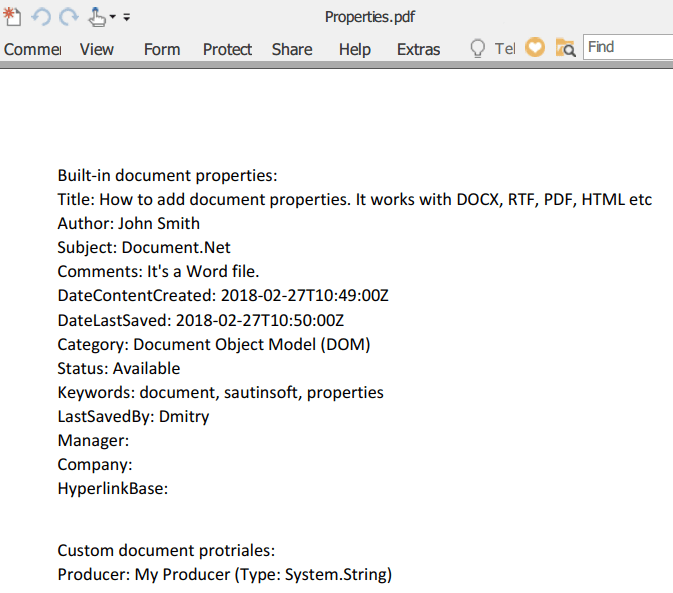673x593 pixels.
Task: Click the create new document icon
Action: click(x=13, y=16)
